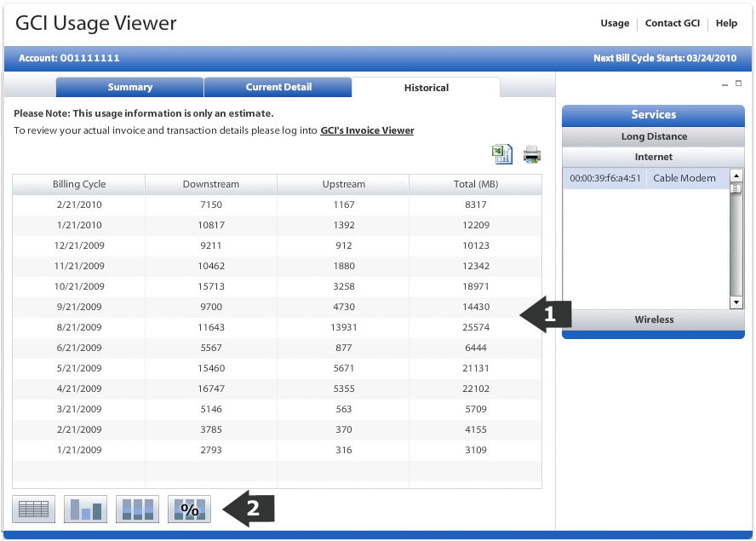Click total value 8317
756x541 pixels.
pos(475,204)
